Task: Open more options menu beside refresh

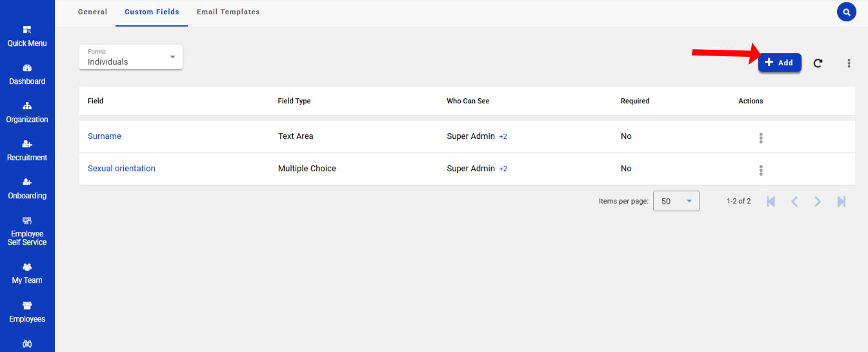Action: pos(849,63)
